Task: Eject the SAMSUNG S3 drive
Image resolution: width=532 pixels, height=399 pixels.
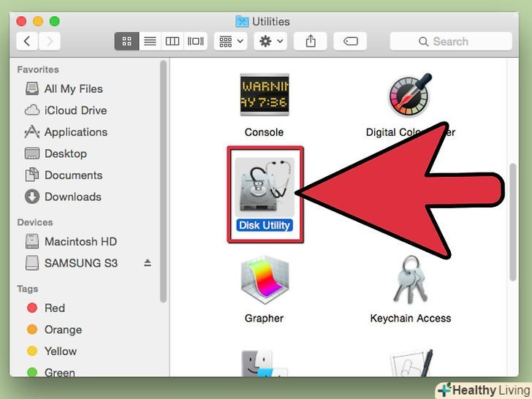Action: (148, 263)
